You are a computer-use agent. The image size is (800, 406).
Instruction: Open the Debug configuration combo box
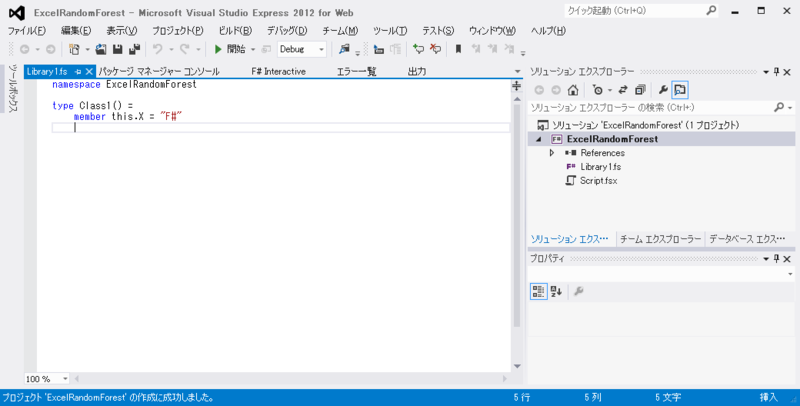pyautogui.click(x=302, y=49)
